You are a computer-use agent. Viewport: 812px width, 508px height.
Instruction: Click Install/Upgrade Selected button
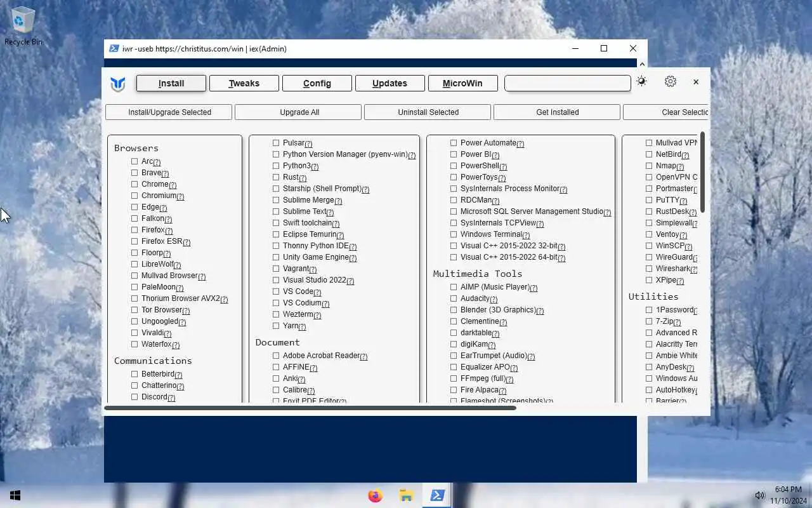[170, 112]
